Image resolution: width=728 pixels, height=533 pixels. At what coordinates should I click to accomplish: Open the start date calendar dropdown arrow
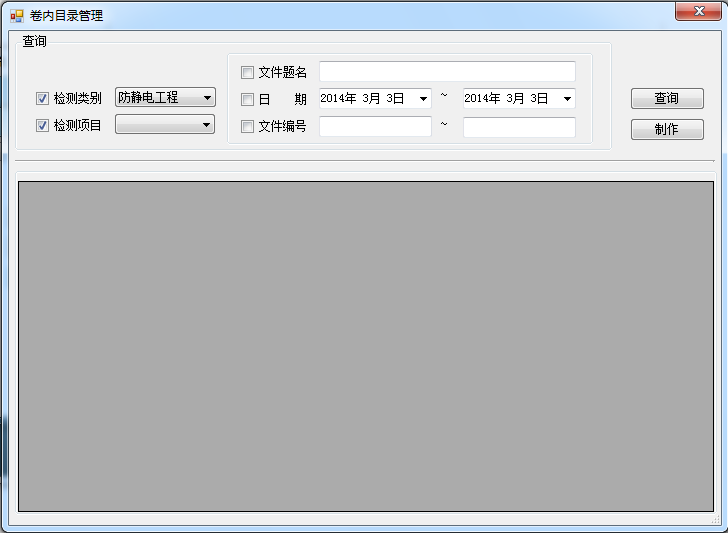coord(423,99)
